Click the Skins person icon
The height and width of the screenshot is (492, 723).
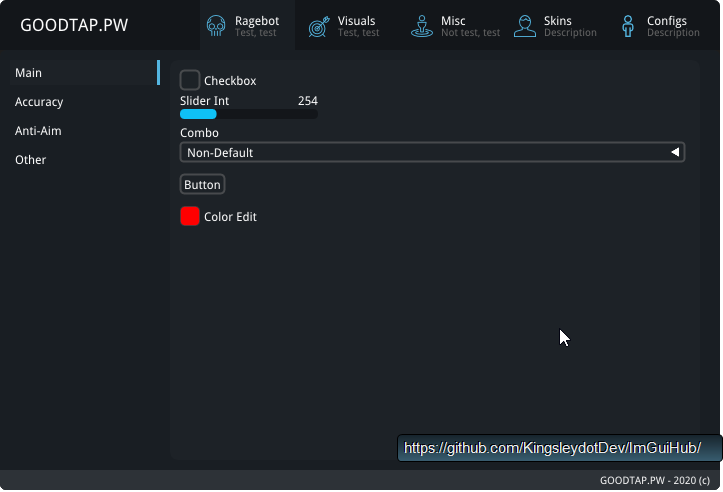click(x=525, y=26)
